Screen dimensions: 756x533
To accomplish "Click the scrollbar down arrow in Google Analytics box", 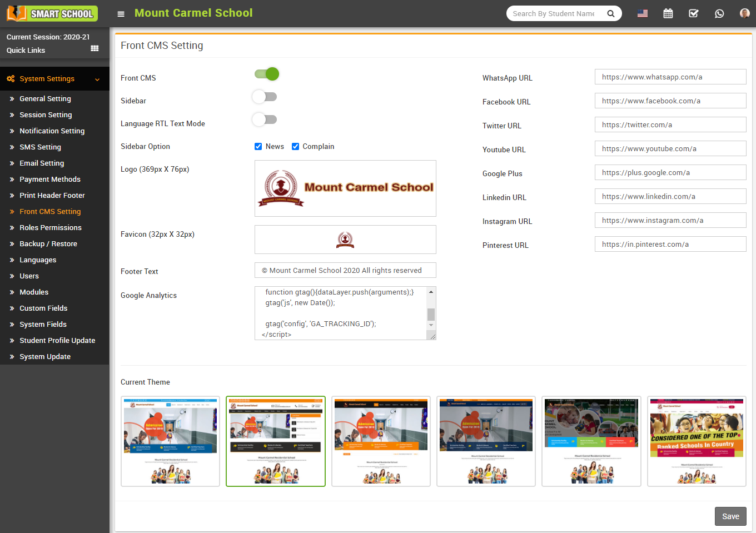I will 432,326.
